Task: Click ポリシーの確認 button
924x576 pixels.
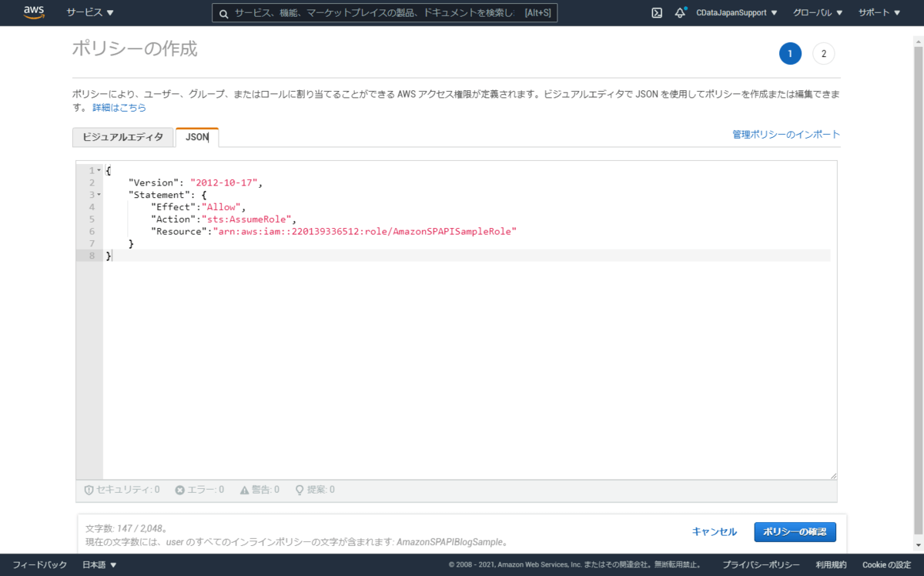Action: [x=795, y=532]
